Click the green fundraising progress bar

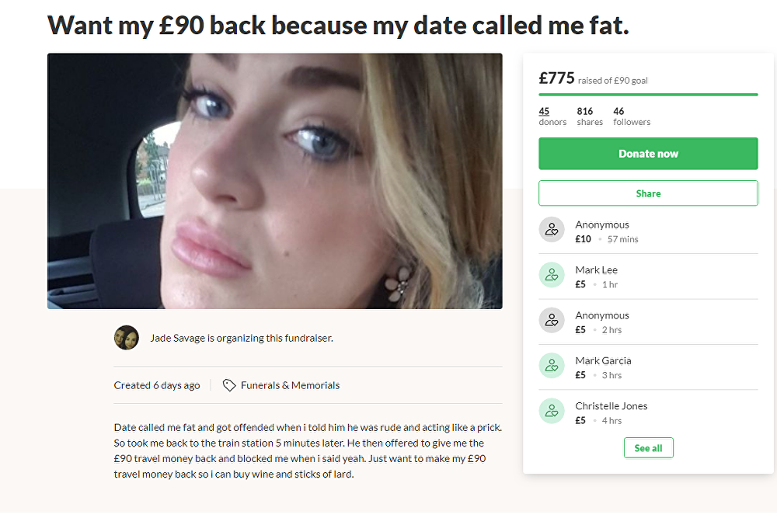648,94
